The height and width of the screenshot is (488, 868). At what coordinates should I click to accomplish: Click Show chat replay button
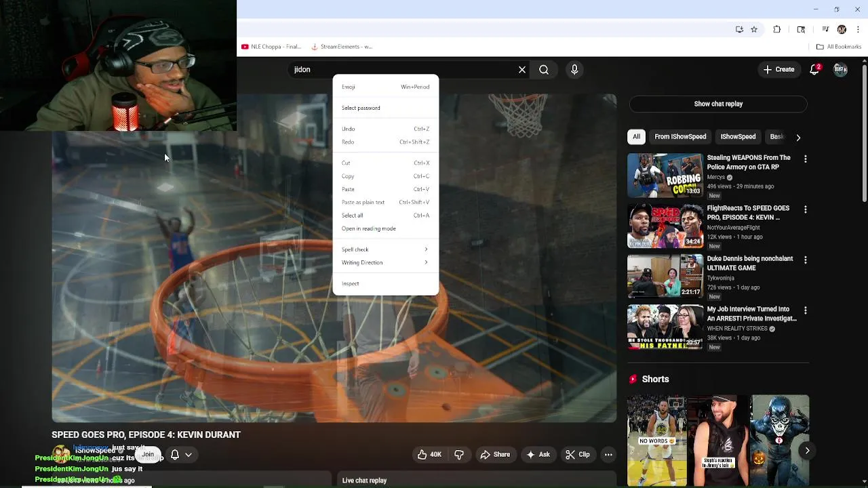coord(718,104)
